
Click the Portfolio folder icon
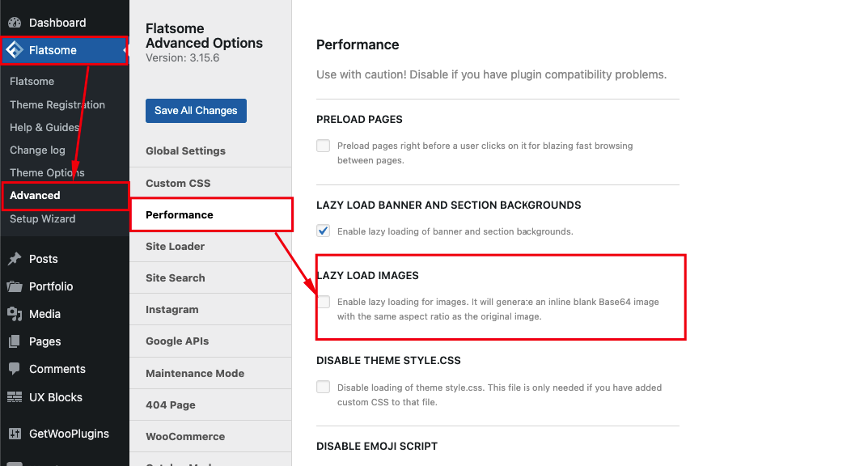point(15,286)
